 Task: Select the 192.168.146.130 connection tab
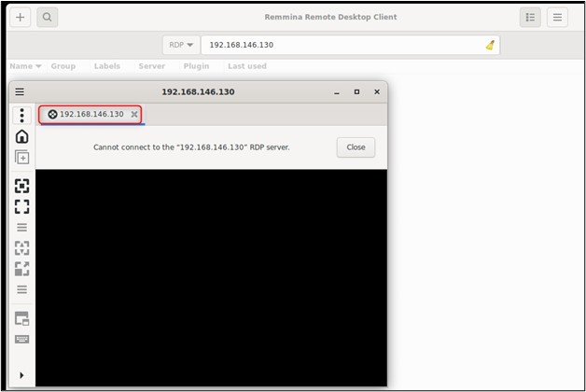(90, 115)
